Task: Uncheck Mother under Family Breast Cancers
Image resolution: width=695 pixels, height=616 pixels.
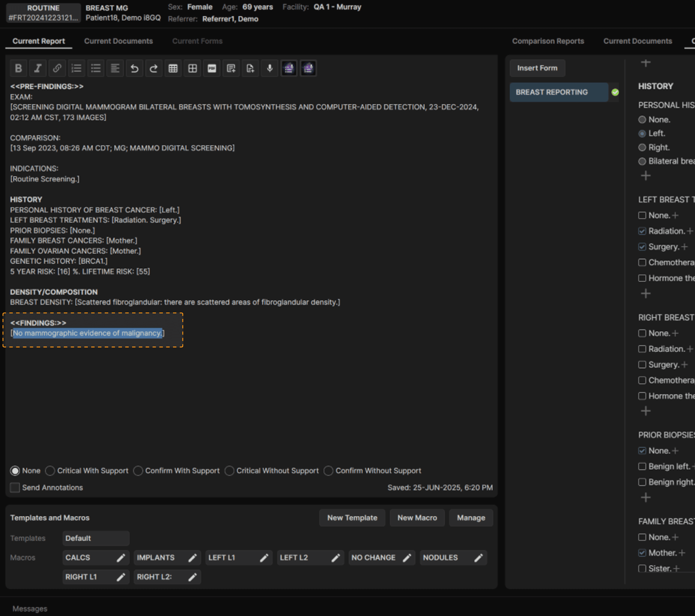Action: tap(642, 553)
